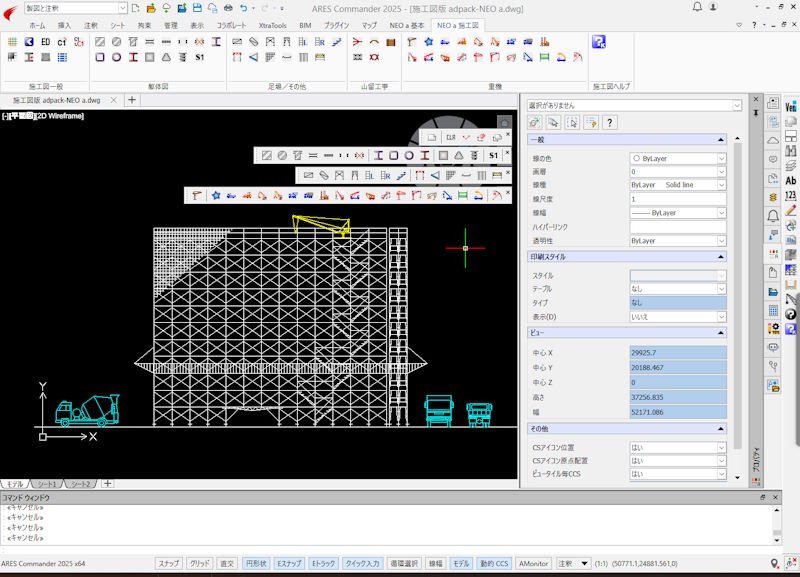
Task: Toggle 直交 mode in status bar
Action: tap(227, 563)
